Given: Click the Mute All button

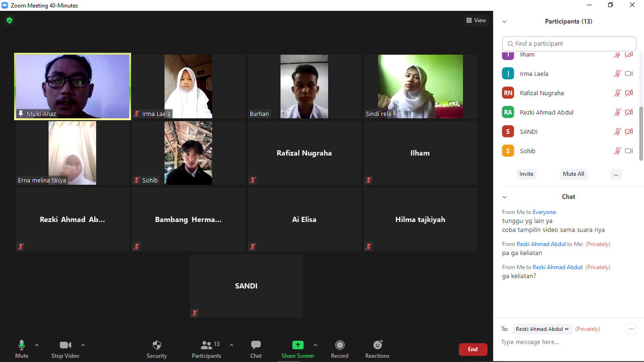Looking at the screenshot, I should tap(573, 174).
